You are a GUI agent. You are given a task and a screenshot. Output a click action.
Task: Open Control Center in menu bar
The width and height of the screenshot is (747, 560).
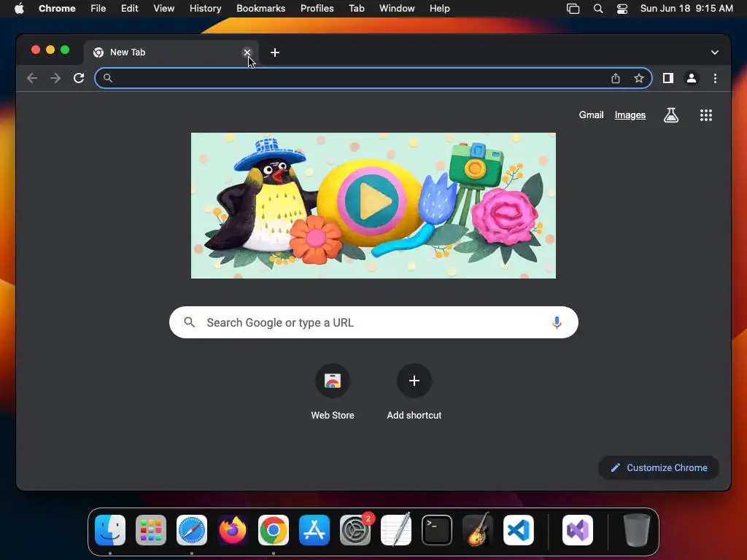coord(622,9)
